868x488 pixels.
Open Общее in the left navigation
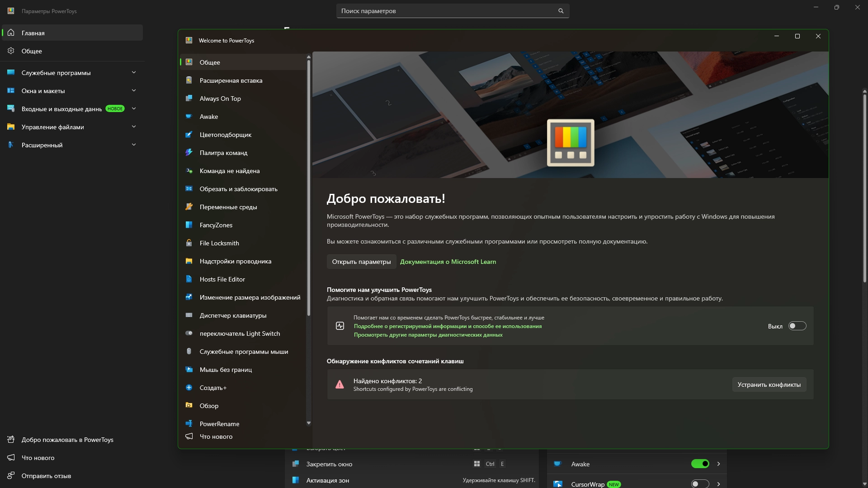pyautogui.click(x=32, y=51)
